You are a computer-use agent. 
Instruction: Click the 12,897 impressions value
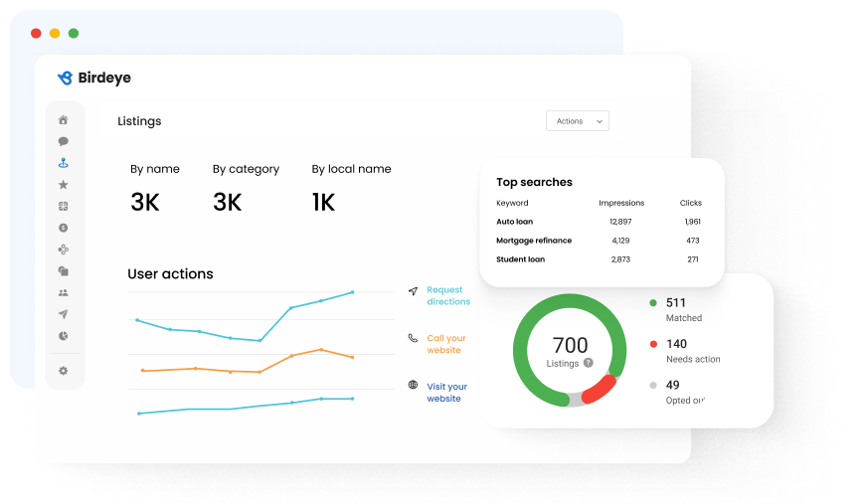pyautogui.click(x=620, y=222)
